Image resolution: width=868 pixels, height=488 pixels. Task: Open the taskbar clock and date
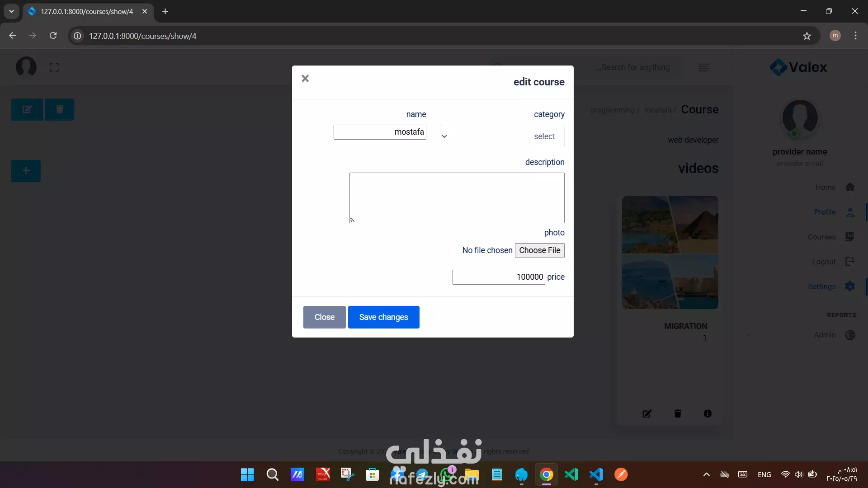pyautogui.click(x=842, y=474)
